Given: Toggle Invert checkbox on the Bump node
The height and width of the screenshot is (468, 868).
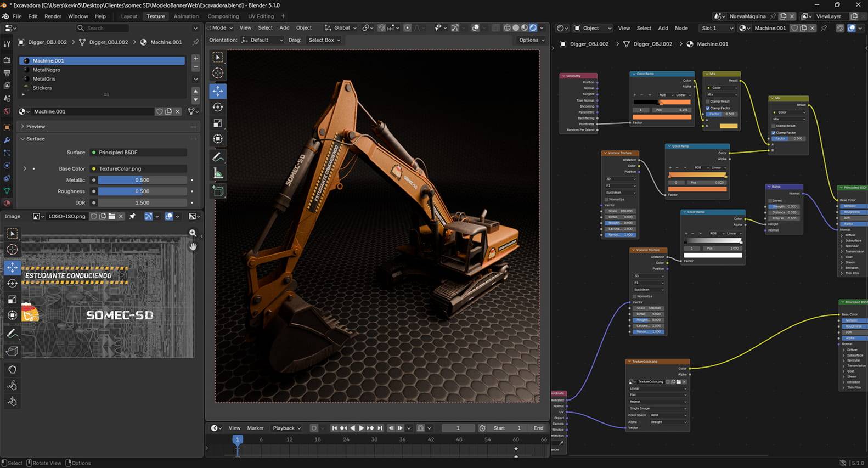Looking at the screenshot, I should (x=770, y=201).
